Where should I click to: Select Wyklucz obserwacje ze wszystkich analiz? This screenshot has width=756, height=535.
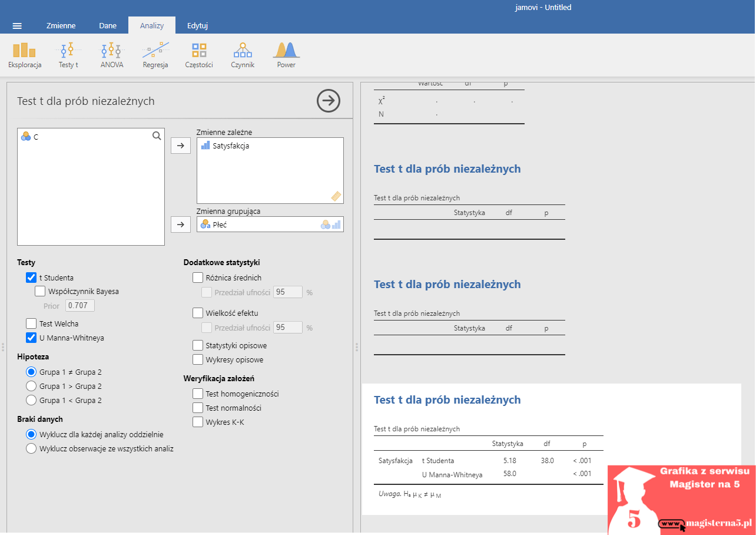(31, 448)
